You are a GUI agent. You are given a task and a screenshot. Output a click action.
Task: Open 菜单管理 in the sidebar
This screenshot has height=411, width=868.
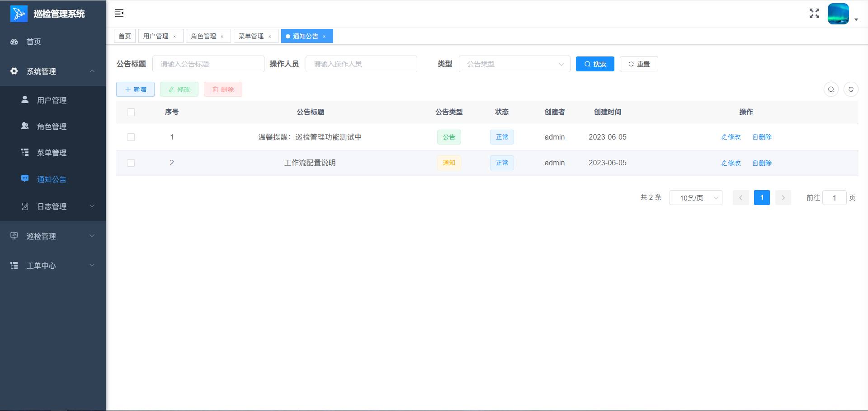(x=52, y=153)
